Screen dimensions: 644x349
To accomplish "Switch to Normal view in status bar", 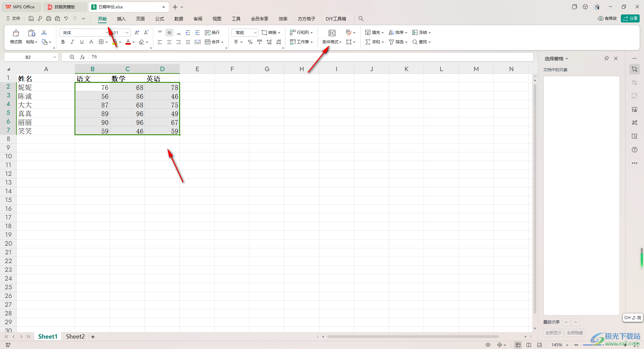I will [x=518, y=345].
